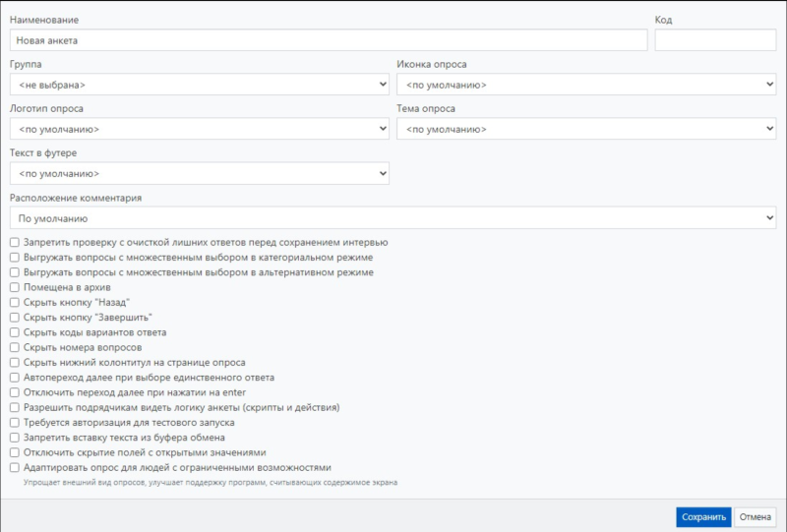The image size is (787, 532).
Task: Enable Скрыть кнопку "Завершить" checkbox
Action: (x=15, y=318)
